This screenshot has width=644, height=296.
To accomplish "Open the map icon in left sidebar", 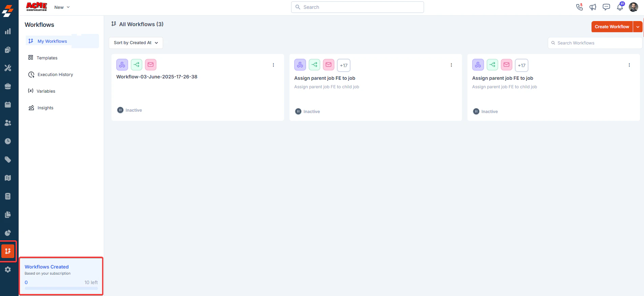I will [8, 178].
